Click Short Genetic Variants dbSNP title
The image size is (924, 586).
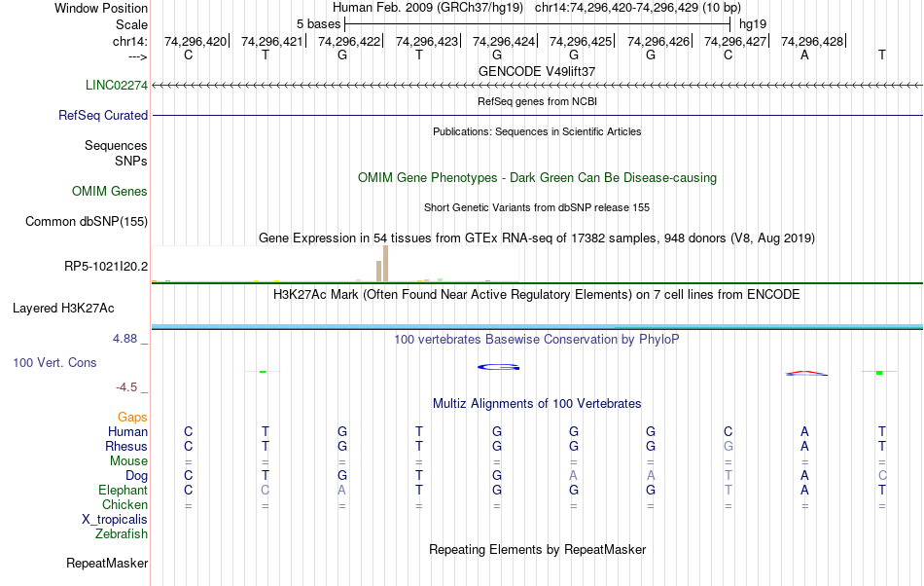point(537,207)
